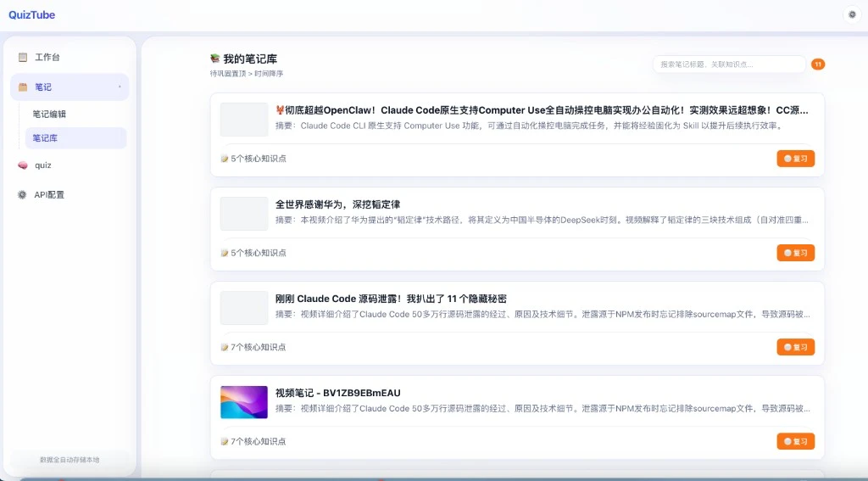The image size is (868, 481).
Task: Open the 全世界感谢华为，深挖韬定律 note title
Action: pos(337,204)
